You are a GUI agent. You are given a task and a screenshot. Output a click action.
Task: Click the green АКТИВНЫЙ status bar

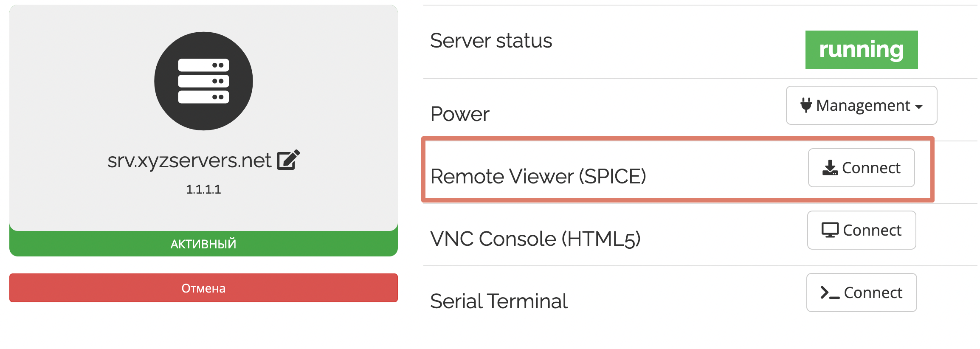pos(203,244)
